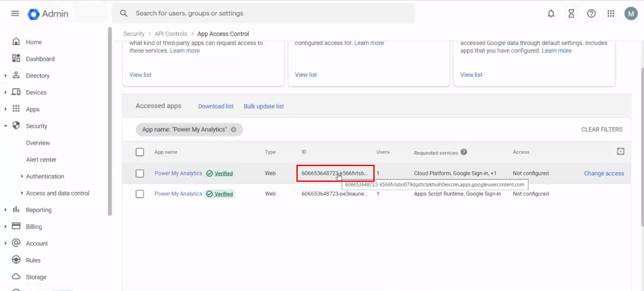Toggle the select-all apps checkbox
This screenshot has width=644, height=291.
[x=140, y=152]
